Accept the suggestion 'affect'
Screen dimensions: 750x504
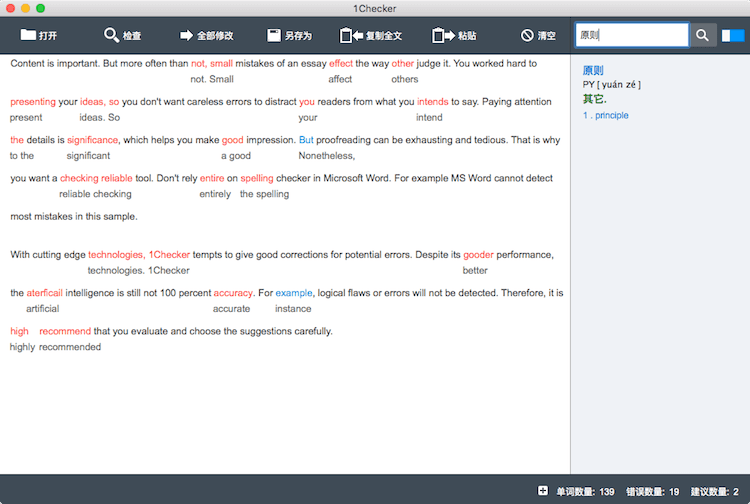[340, 79]
